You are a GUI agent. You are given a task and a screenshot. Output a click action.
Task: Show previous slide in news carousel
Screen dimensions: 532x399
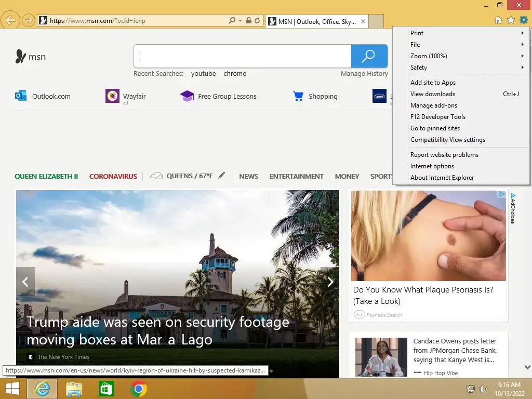(x=25, y=282)
